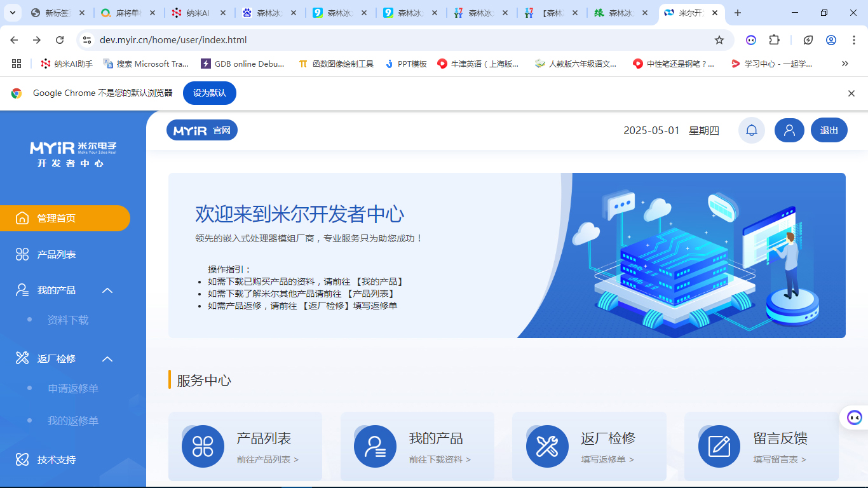Click the 返厂检修 service card wrench icon
868x488 pixels.
click(x=547, y=446)
